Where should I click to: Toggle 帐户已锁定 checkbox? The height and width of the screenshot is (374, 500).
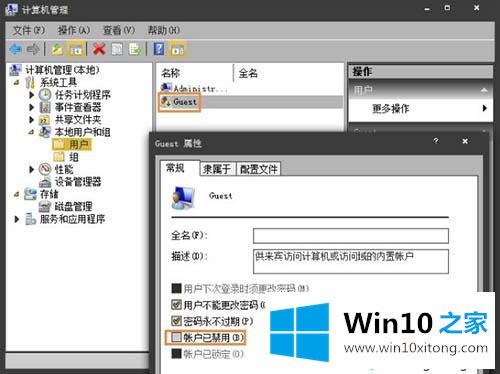click(176, 354)
